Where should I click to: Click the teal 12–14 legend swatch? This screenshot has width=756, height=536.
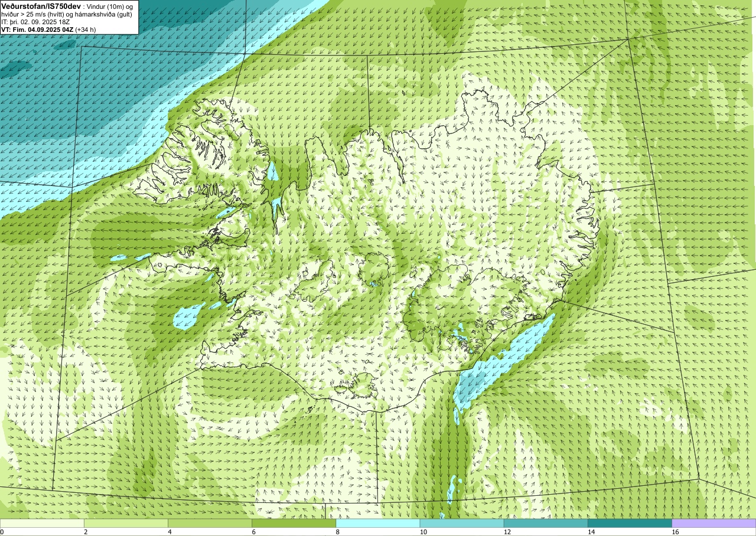(x=546, y=523)
